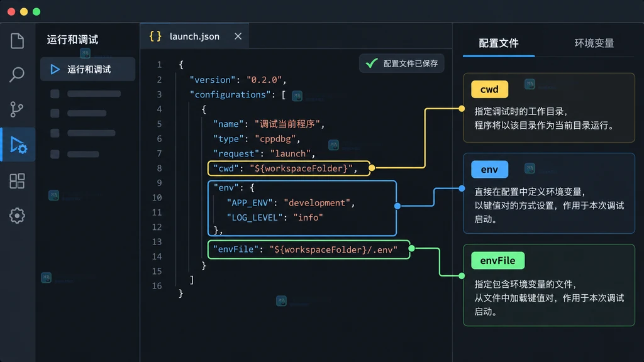Open the Settings gear icon
Image resolution: width=644 pixels, height=362 pixels.
click(17, 216)
